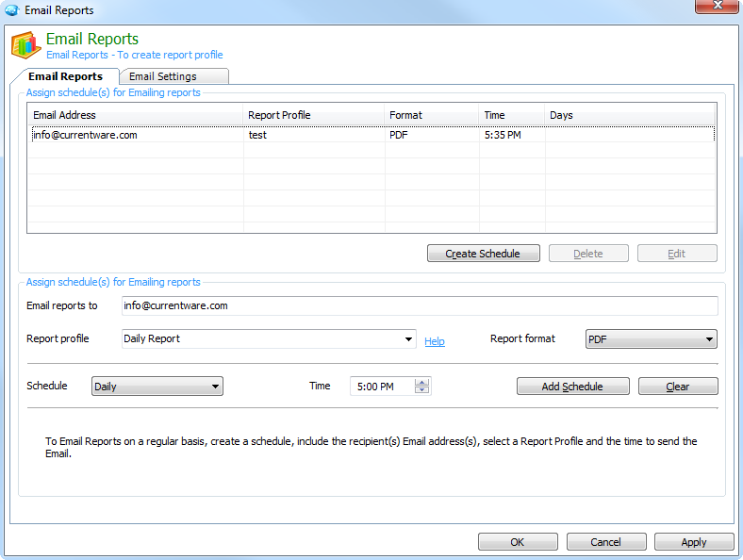Click the Format column header
The width and height of the screenshot is (743, 560).
pos(432,115)
